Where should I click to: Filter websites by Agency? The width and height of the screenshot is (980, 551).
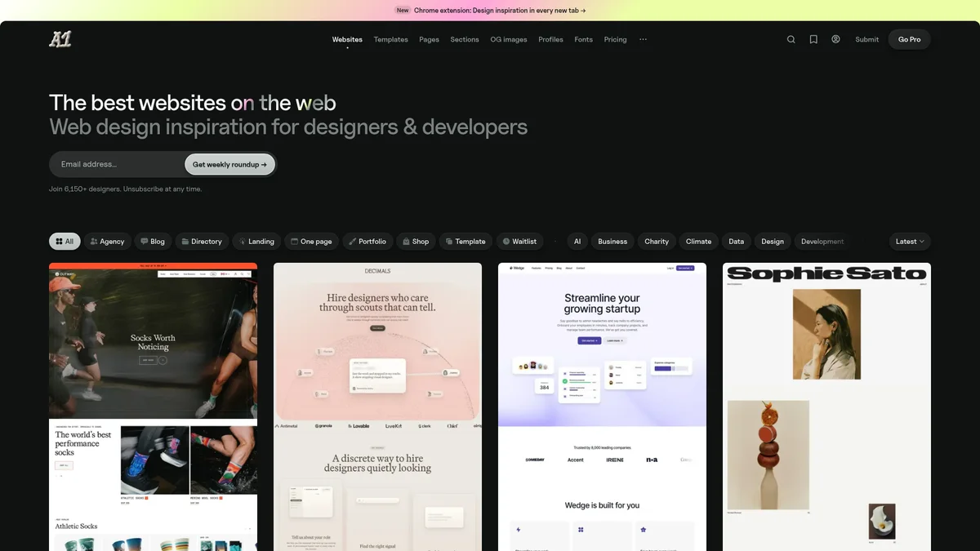tap(107, 242)
